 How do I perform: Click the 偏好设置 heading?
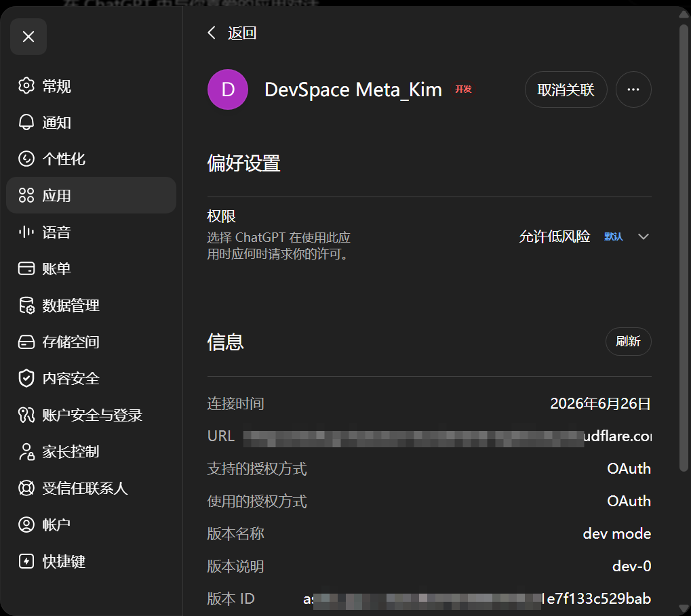tap(243, 163)
